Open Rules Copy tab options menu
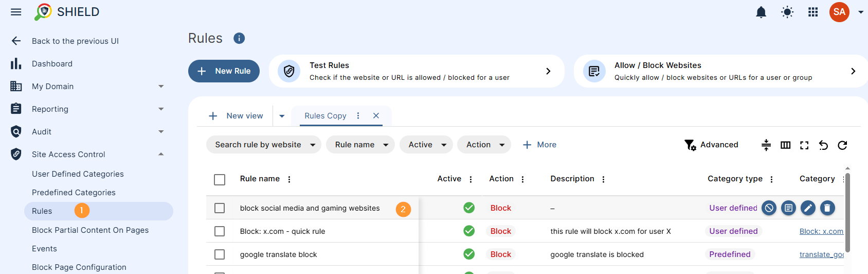 358,116
